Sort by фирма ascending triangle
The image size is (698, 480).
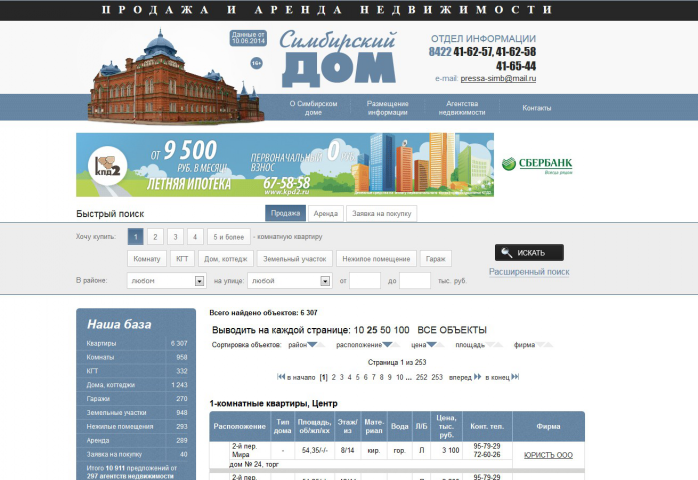[549, 344]
